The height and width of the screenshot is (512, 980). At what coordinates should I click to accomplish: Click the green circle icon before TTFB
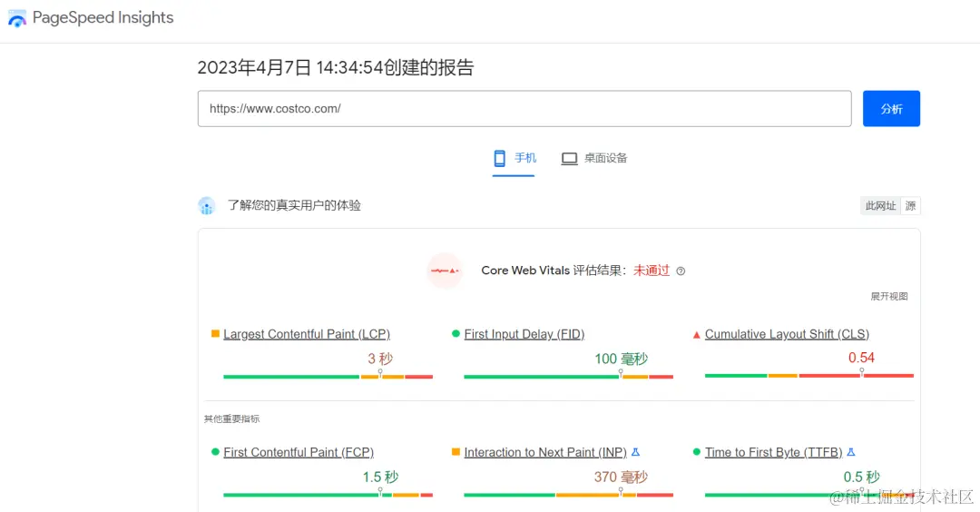coord(696,451)
